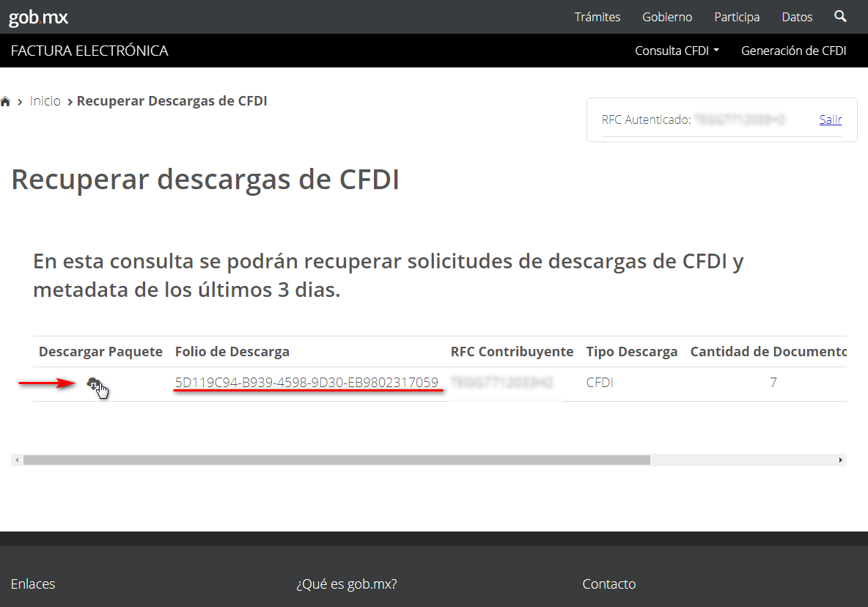868x607 pixels.
Task: Go to the Gobierno section
Action: coord(667,17)
